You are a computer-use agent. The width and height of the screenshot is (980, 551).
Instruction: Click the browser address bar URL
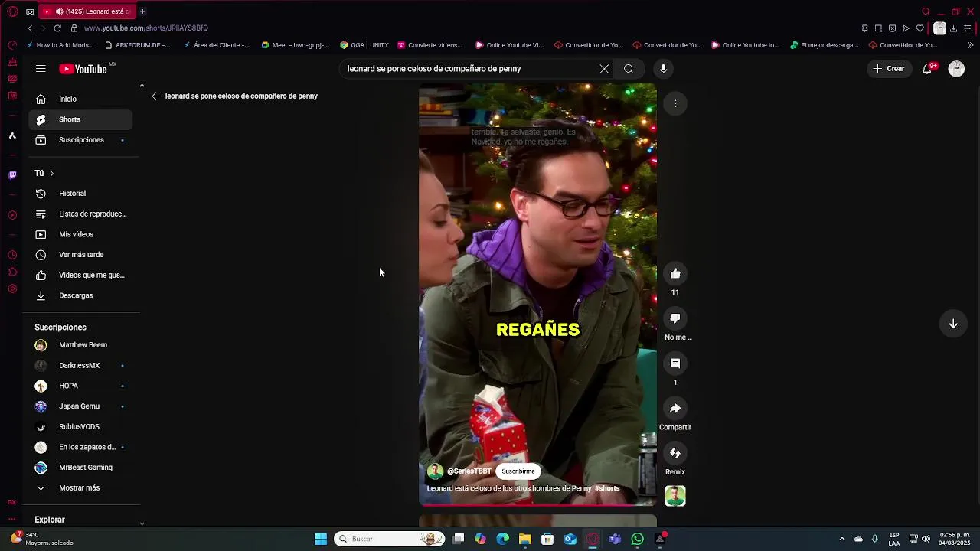click(x=145, y=28)
